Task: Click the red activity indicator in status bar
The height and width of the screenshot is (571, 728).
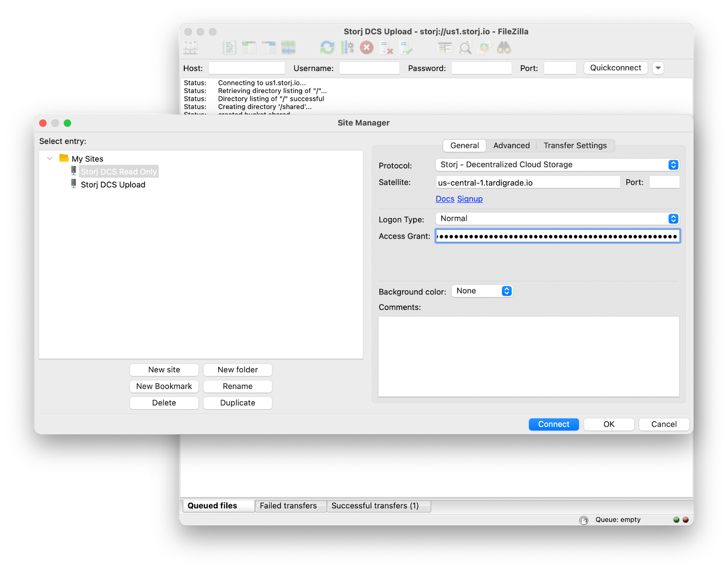Action: (686, 520)
